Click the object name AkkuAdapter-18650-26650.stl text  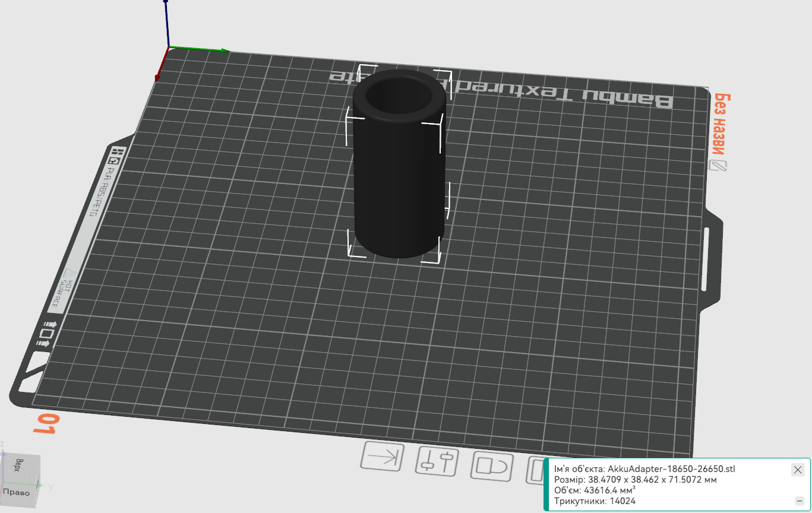pos(671,469)
